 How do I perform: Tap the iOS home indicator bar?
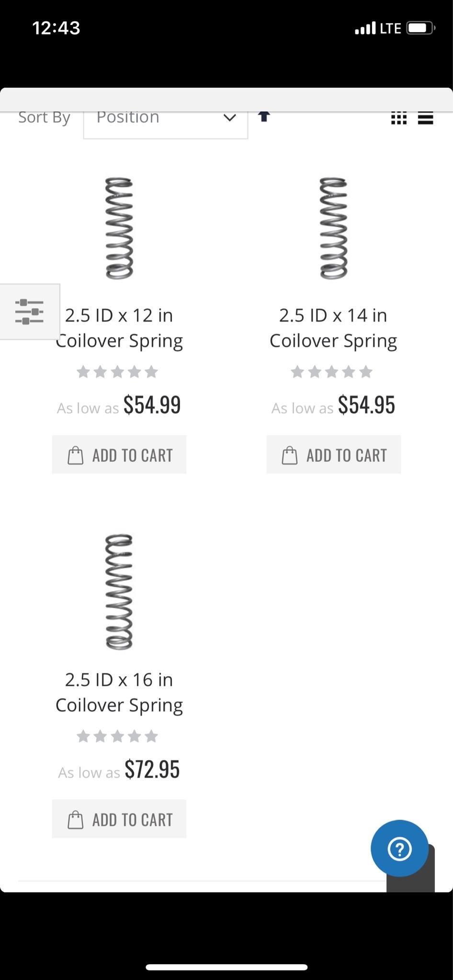pos(226,967)
